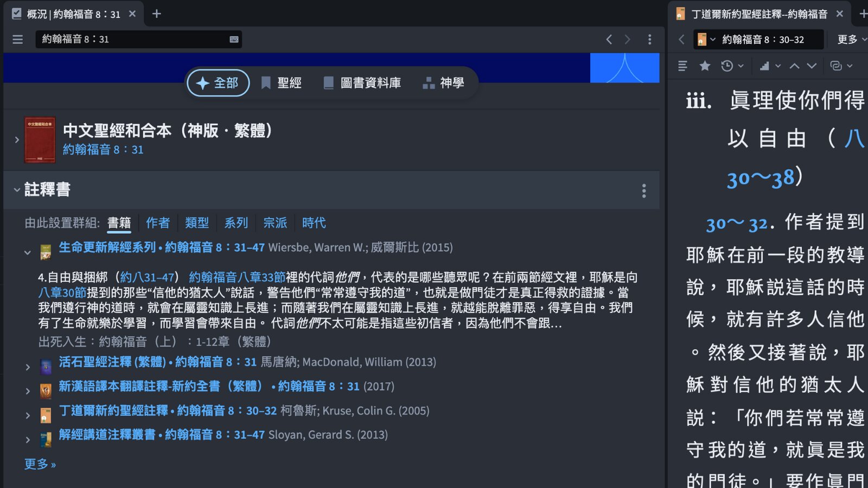Open the table of contents in the commentary panel
The width and height of the screenshot is (868, 488).
pyautogui.click(x=681, y=66)
